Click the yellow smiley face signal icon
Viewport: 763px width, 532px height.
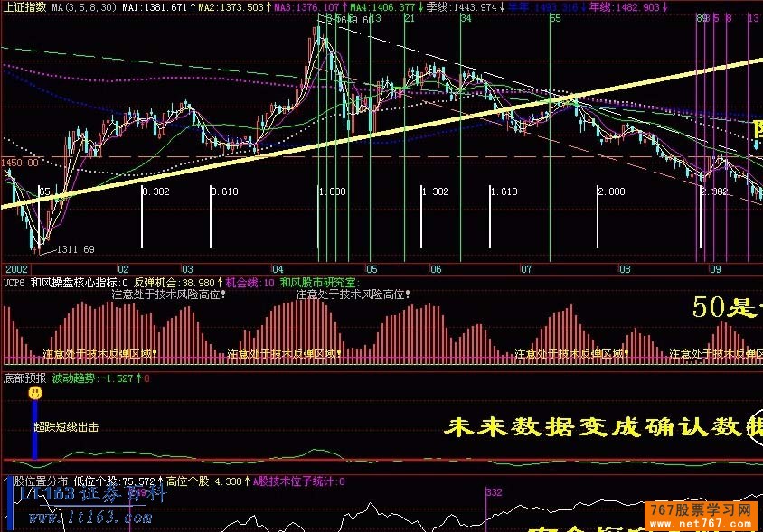pos(34,394)
